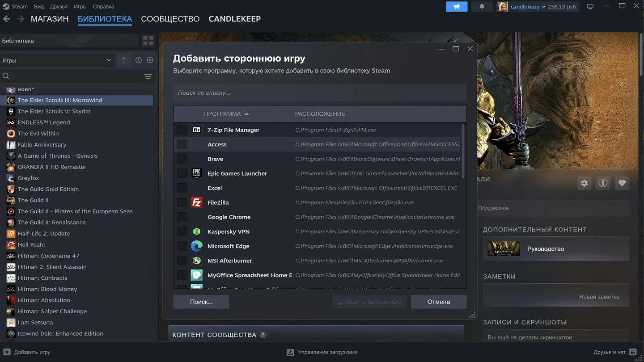
Task: Open Friends and chat icon
Action: pos(633,352)
